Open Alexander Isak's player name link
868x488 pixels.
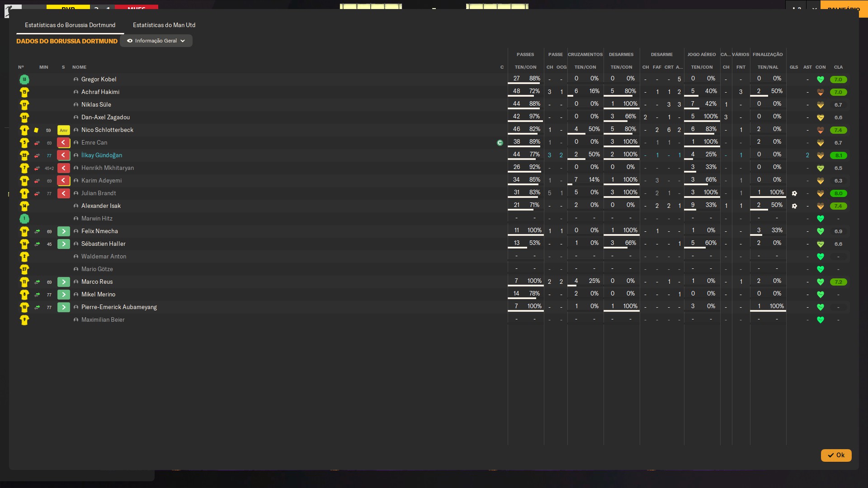point(101,206)
